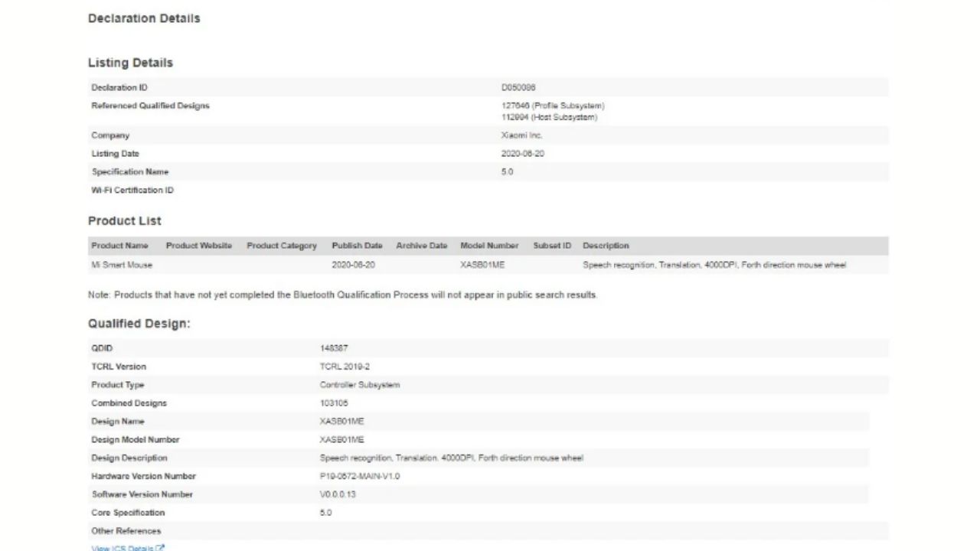The height and width of the screenshot is (551, 980).
Task: Click the Design Model Number label
Action: [136, 440]
